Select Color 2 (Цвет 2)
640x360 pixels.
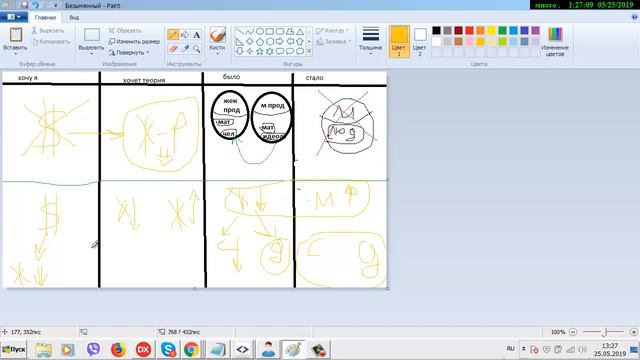[x=420, y=41]
